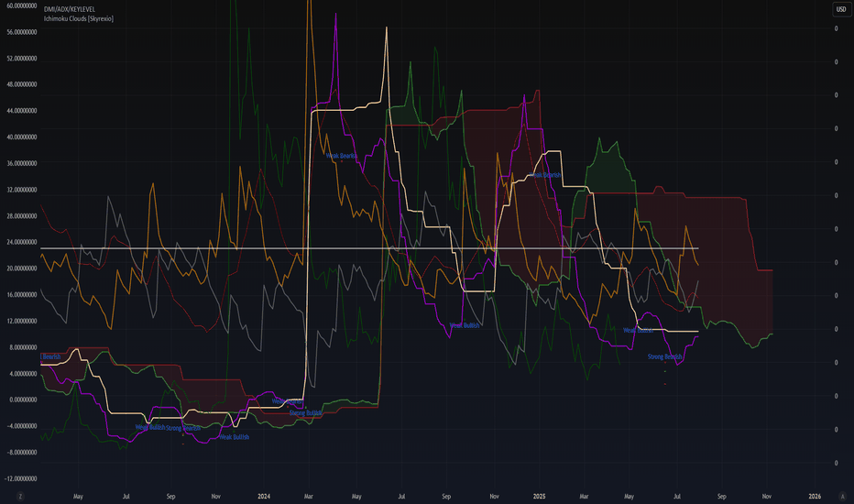Toggle the A auto-scale button in the bottom-right corner
Image resolution: width=854 pixels, height=504 pixels.
coord(843,497)
